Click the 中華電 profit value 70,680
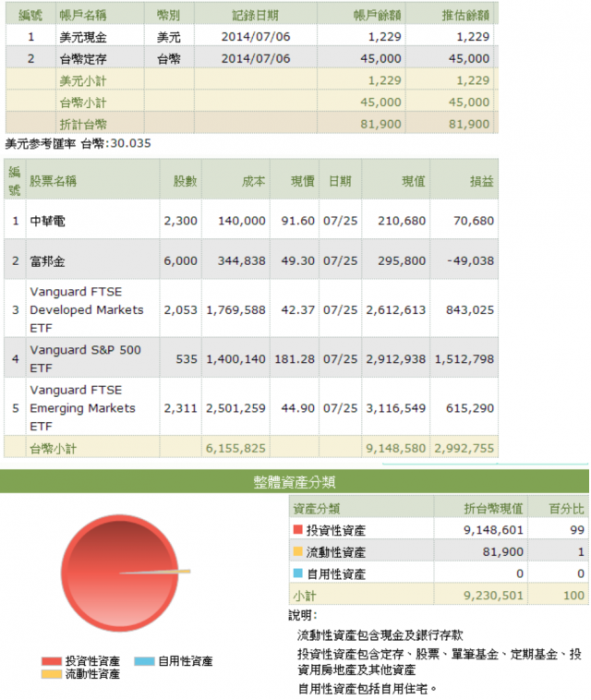The height and width of the screenshot is (700, 591). point(474,221)
